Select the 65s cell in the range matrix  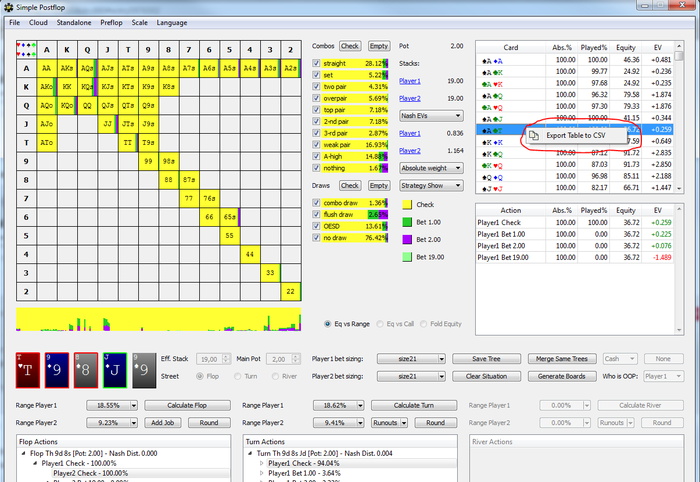tap(229, 217)
